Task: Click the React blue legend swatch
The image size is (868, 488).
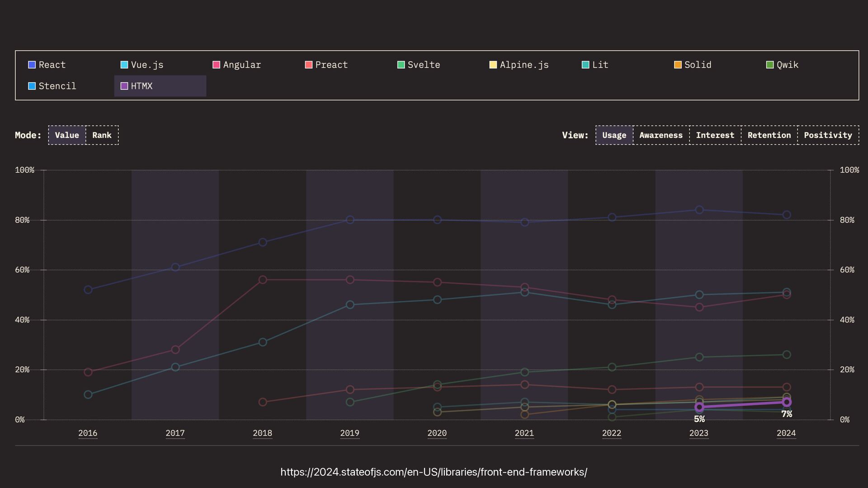Action: coord(32,65)
